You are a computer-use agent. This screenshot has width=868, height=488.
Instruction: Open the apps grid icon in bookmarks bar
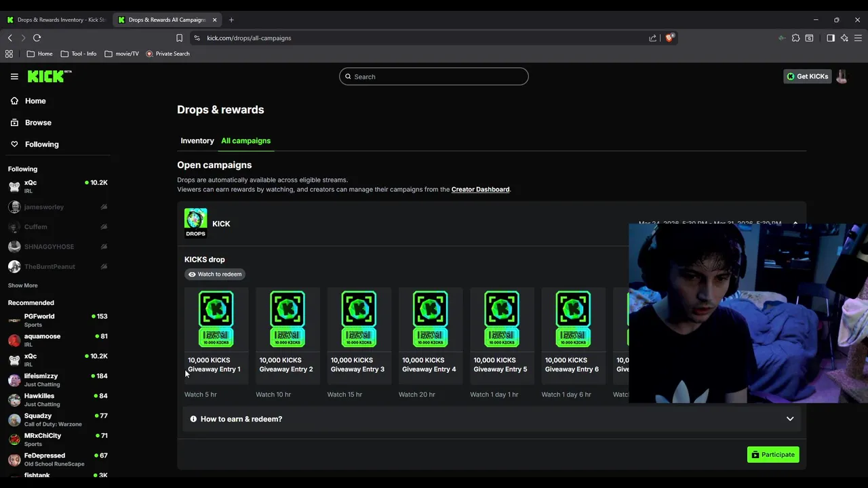click(9, 54)
